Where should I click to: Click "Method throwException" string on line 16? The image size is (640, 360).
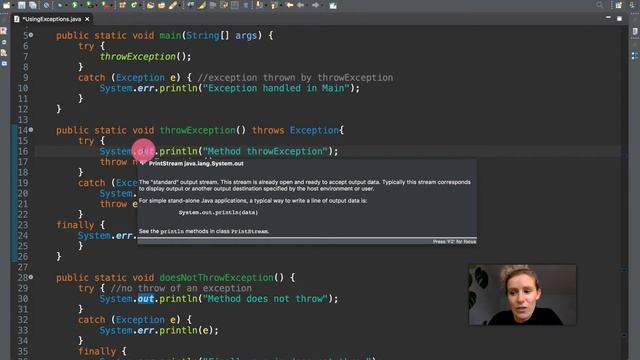265,151
